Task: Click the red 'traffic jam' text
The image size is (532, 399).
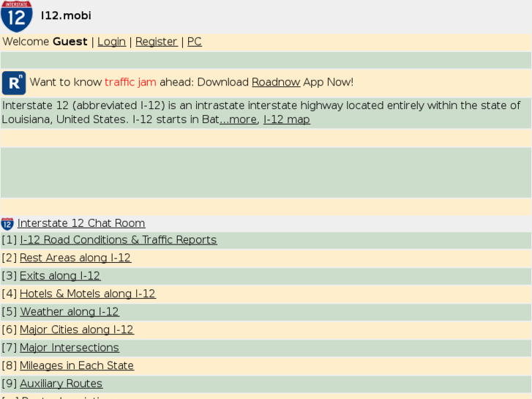Action: (130, 82)
